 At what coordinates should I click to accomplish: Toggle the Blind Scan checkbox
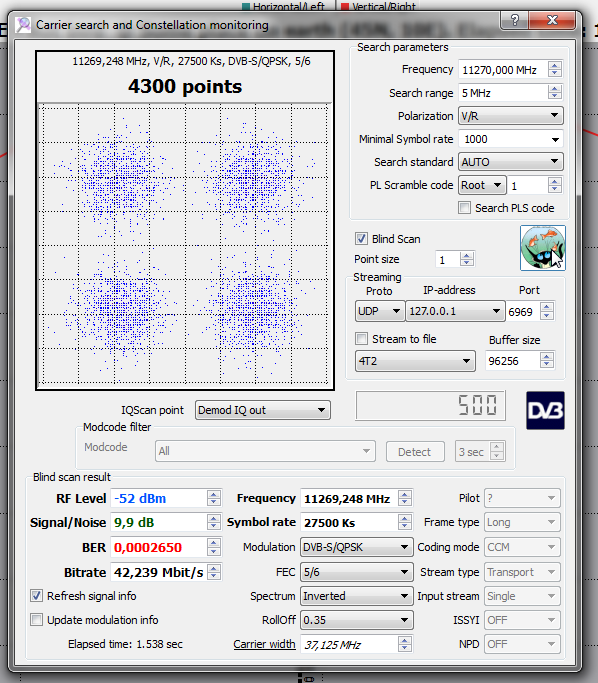pos(361,239)
